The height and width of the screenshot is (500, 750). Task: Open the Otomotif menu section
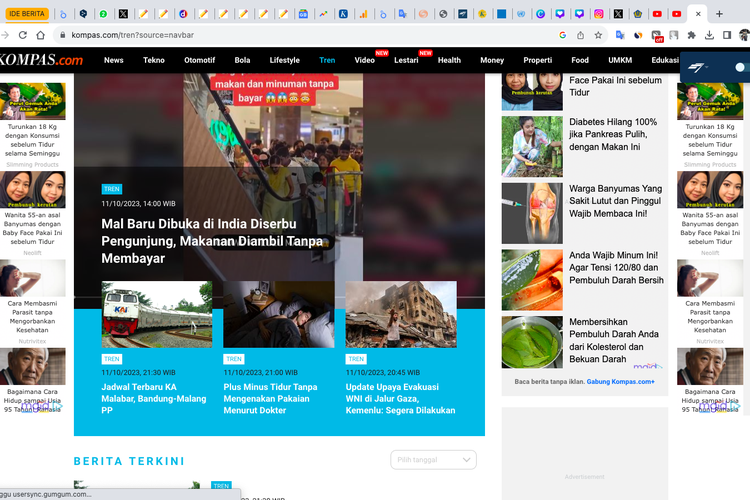pyautogui.click(x=199, y=60)
